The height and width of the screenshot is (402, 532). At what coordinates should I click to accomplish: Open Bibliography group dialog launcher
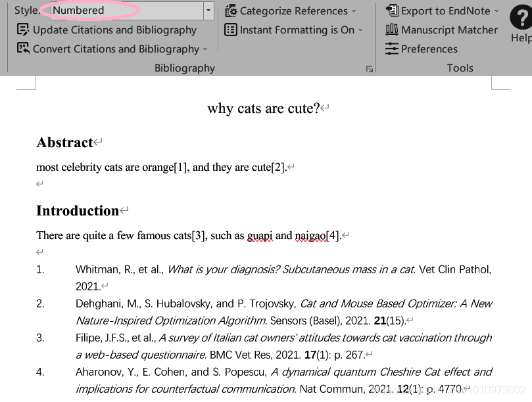click(x=370, y=69)
